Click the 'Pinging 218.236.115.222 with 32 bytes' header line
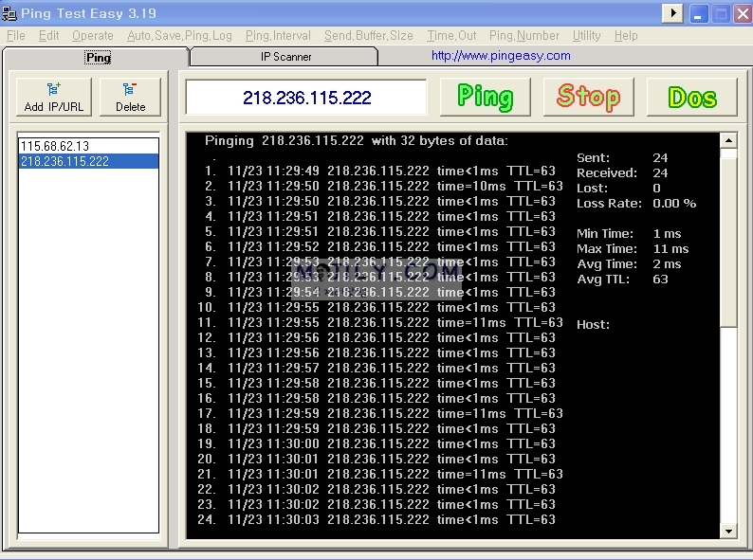Viewport: 753px width, 560px height. [356, 140]
